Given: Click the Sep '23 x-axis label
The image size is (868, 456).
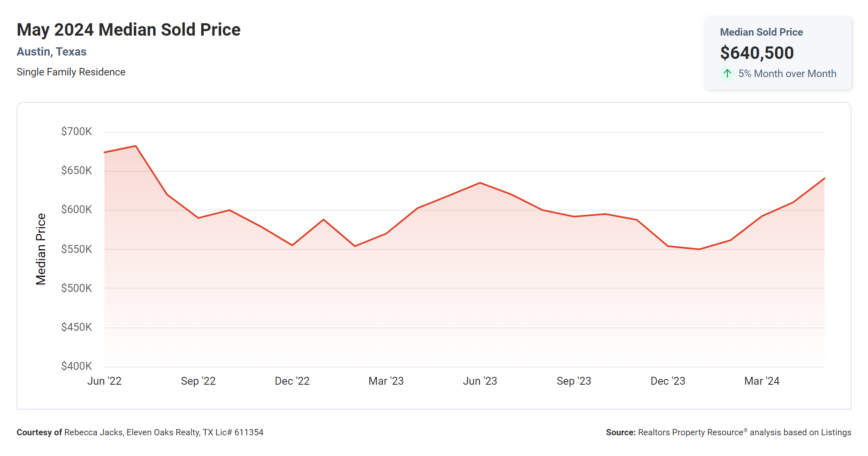Looking at the screenshot, I should tap(574, 381).
